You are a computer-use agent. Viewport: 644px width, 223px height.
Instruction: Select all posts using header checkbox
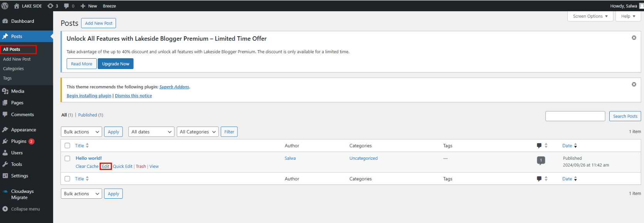67,146
